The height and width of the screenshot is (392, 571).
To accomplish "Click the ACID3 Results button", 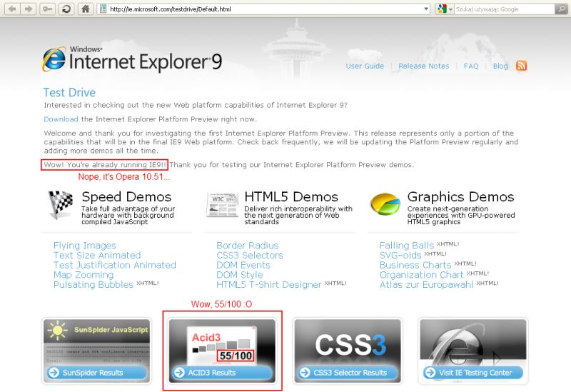I will coord(223,373).
